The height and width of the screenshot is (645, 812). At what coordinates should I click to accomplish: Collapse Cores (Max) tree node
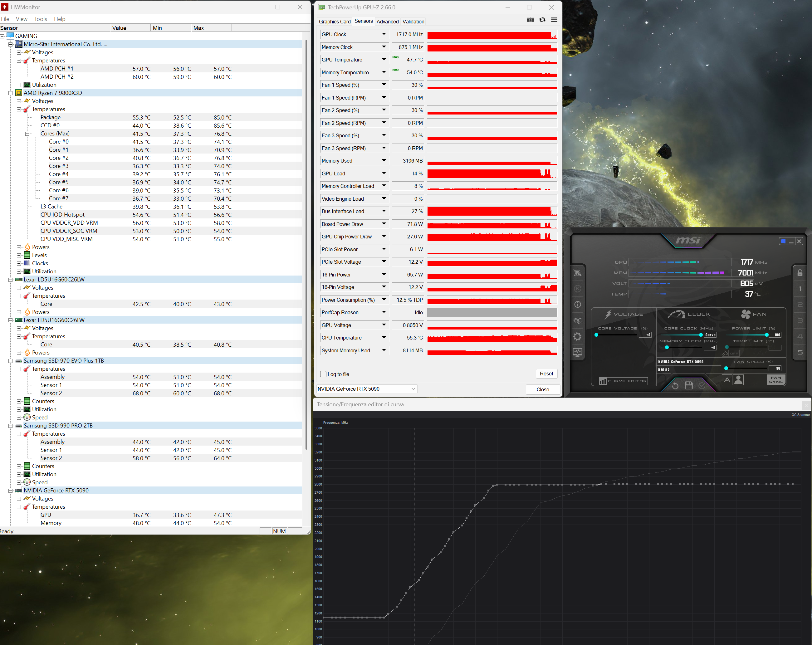(x=27, y=134)
